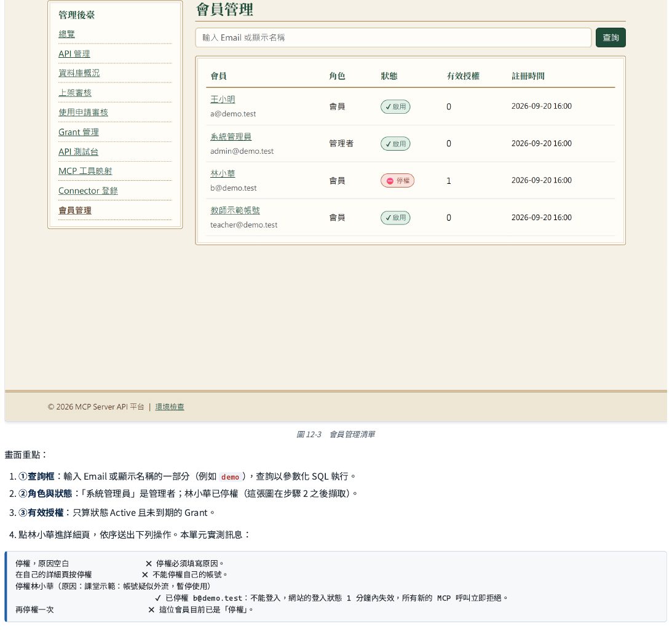The height and width of the screenshot is (637, 672).
Task: Click 停權 status badge for 林小華
Action: tap(397, 181)
